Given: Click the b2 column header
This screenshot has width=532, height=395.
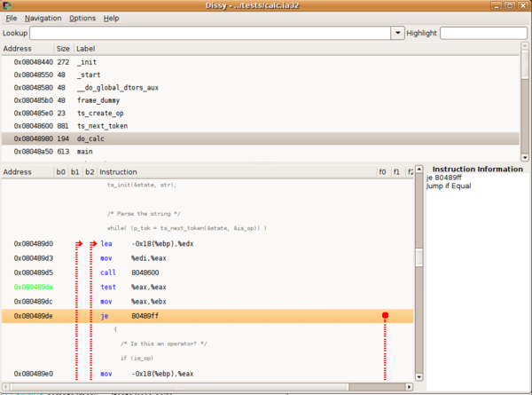Looking at the screenshot, I should 90,172.
